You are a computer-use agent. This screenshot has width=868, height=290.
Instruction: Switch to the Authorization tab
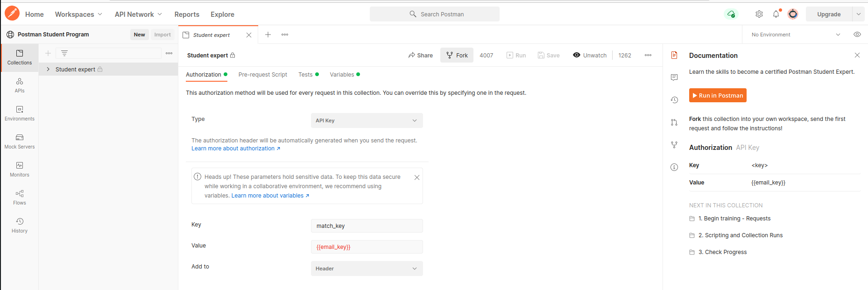click(x=206, y=75)
